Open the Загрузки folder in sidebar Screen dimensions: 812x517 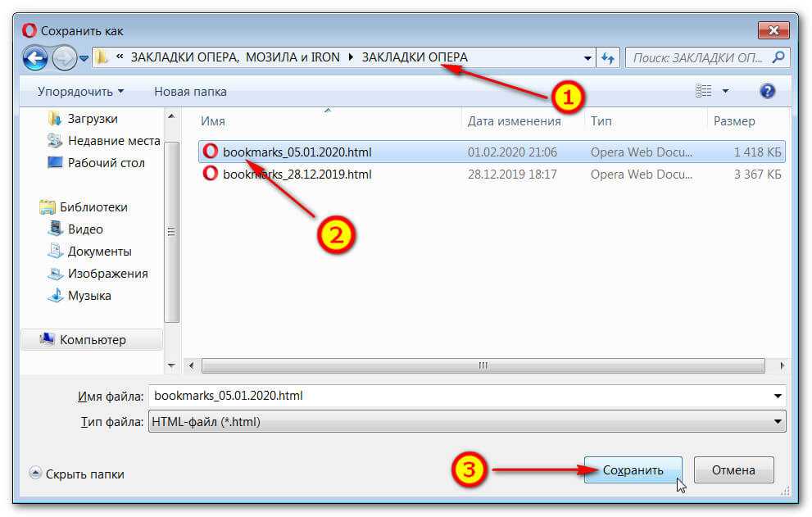coord(92,119)
